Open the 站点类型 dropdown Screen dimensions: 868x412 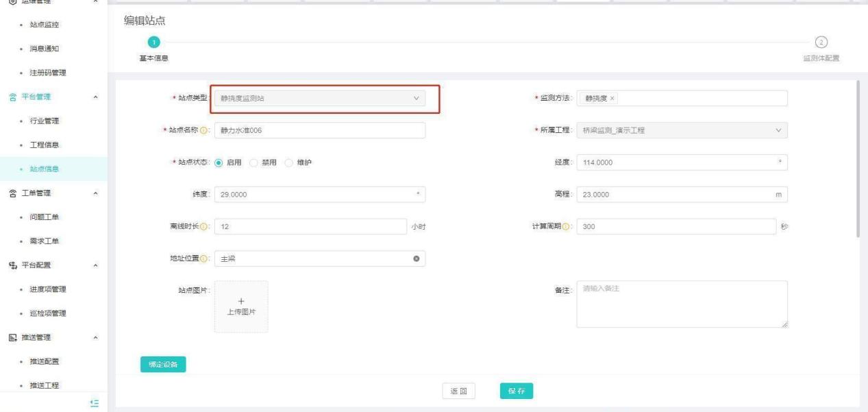pos(319,99)
